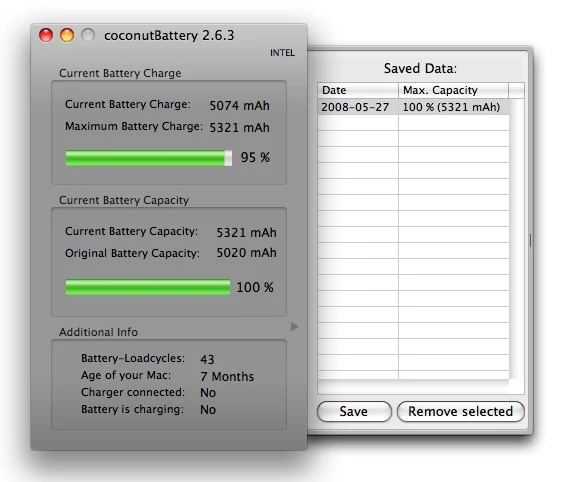
Task: Sort by the Max. Capacity column header
Action: coord(453,90)
